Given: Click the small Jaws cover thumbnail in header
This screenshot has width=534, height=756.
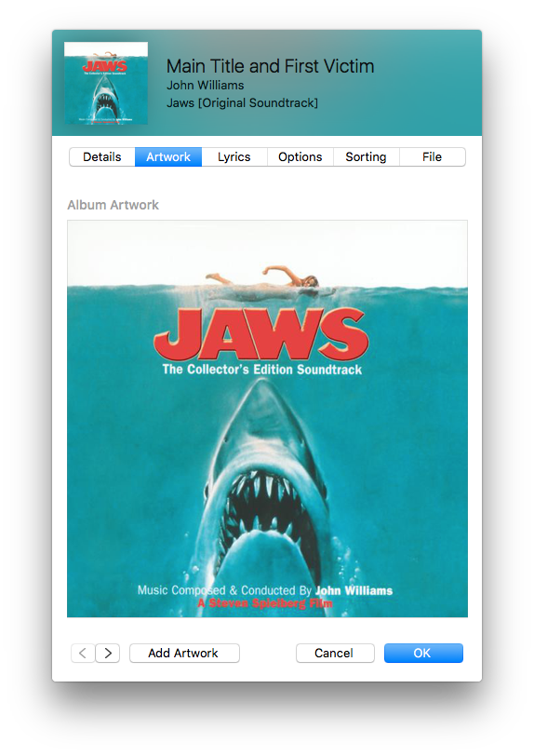Looking at the screenshot, I should 106,83.
